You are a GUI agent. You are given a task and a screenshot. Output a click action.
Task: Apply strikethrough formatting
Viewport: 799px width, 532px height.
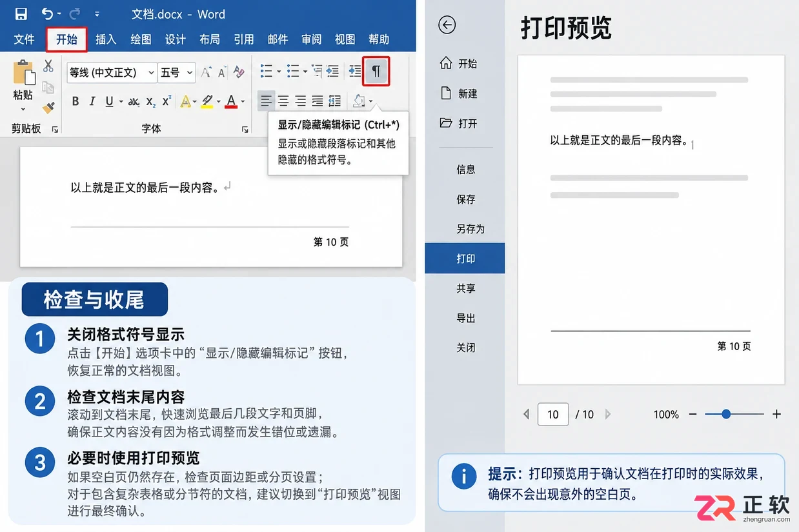pyautogui.click(x=134, y=101)
